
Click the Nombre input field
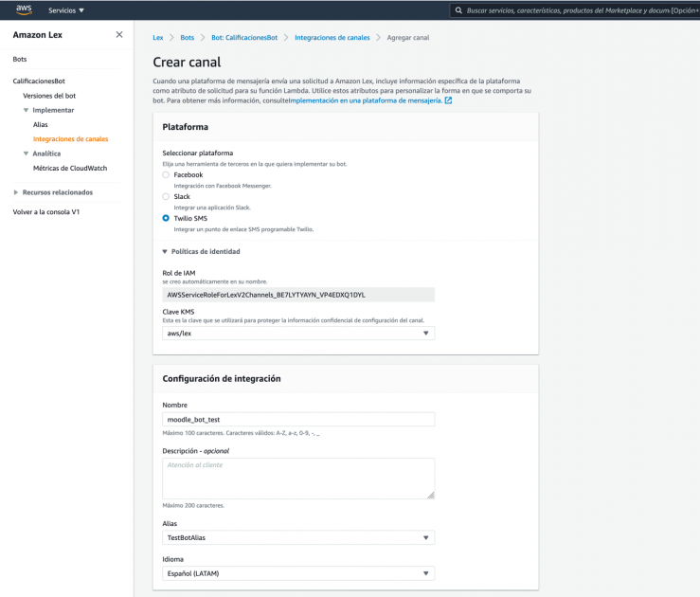(298, 419)
